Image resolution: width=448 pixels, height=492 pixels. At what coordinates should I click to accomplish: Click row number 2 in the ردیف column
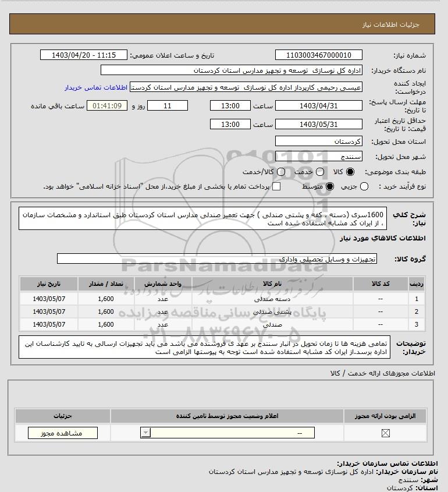point(417,312)
